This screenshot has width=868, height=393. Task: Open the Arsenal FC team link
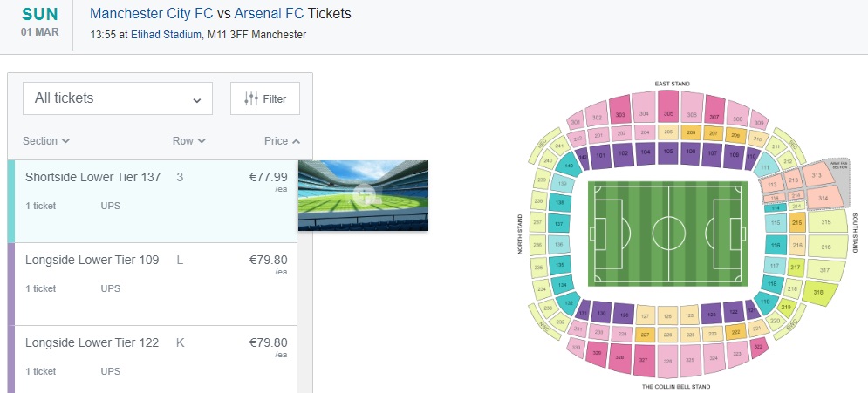pyautogui.click(x=269, y=15)
